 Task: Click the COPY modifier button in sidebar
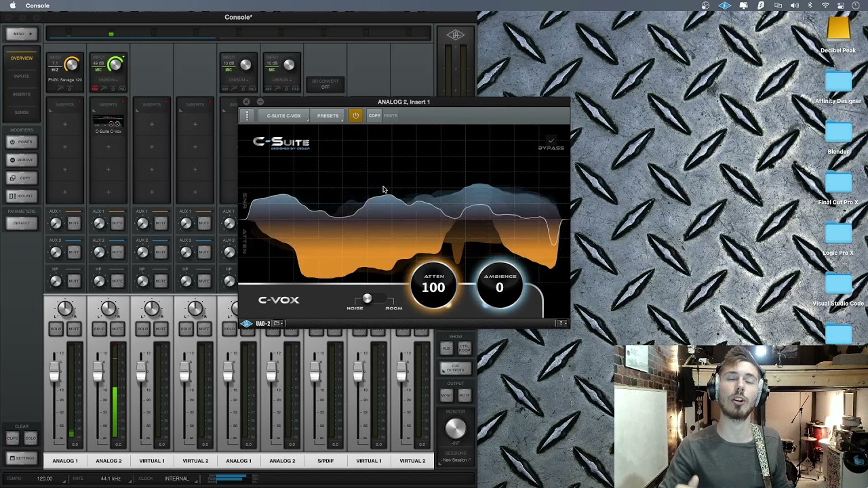click(22, 178)
